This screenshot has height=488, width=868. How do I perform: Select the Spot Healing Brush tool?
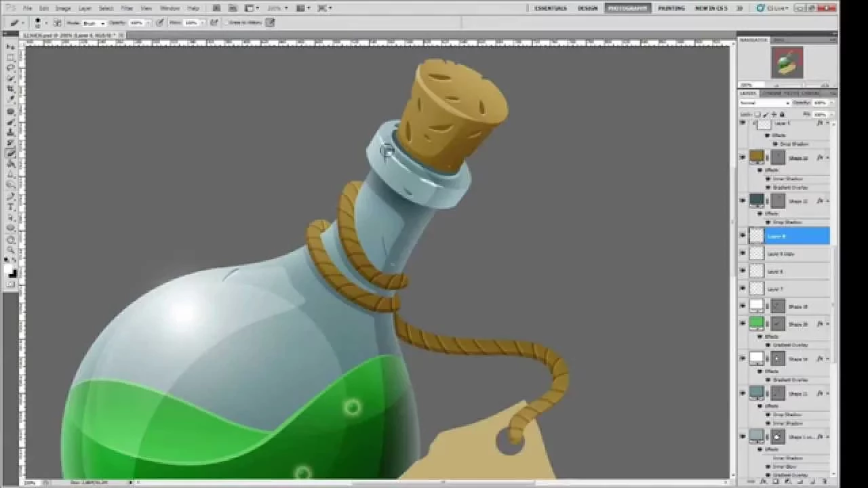10,111
